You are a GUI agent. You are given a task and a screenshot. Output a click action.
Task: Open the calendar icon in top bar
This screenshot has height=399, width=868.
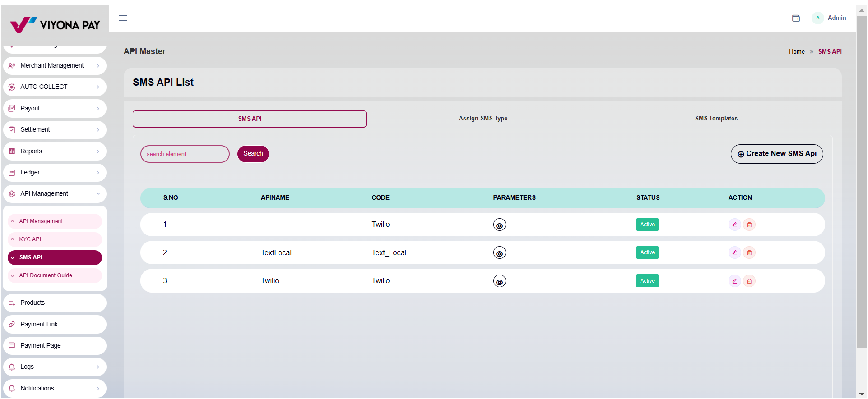tap(796, 18)
